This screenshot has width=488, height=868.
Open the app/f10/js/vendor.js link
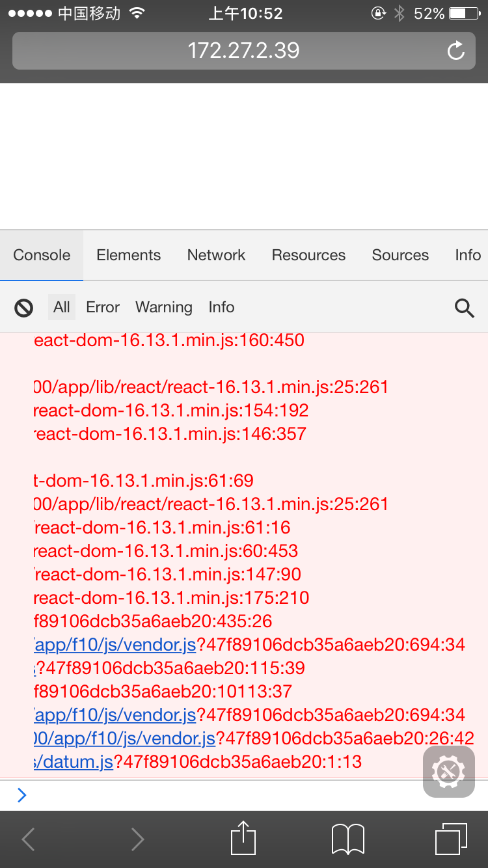(115, 644)
